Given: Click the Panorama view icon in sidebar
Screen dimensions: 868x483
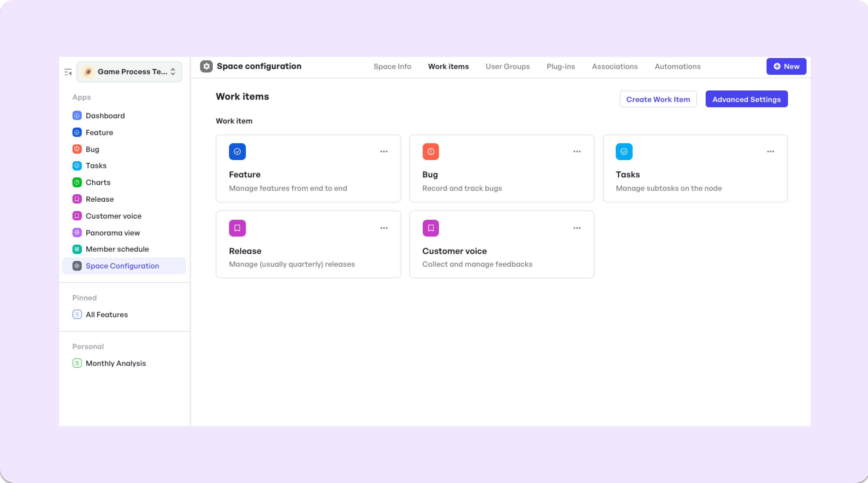Looking at the screenshot, I should (77, 233).
